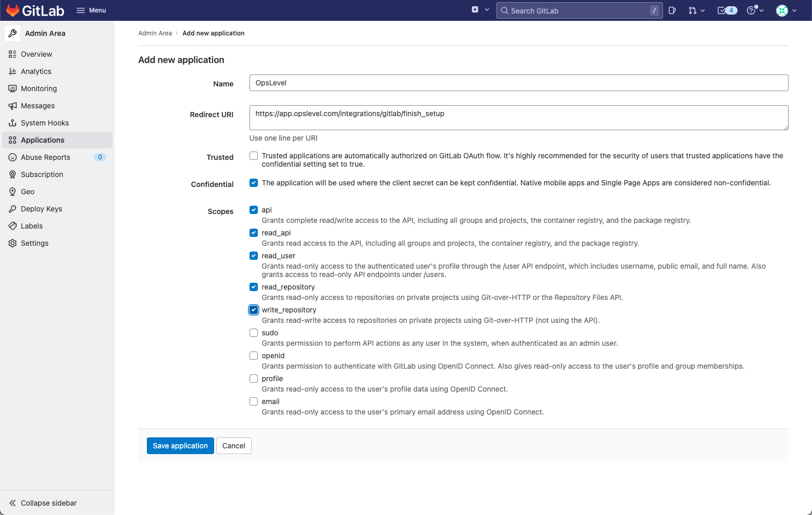Image resolution: width=812 pixels, height=515 pixels.
Task: Enable the Trusted checkbox
Action: (254, 156)
